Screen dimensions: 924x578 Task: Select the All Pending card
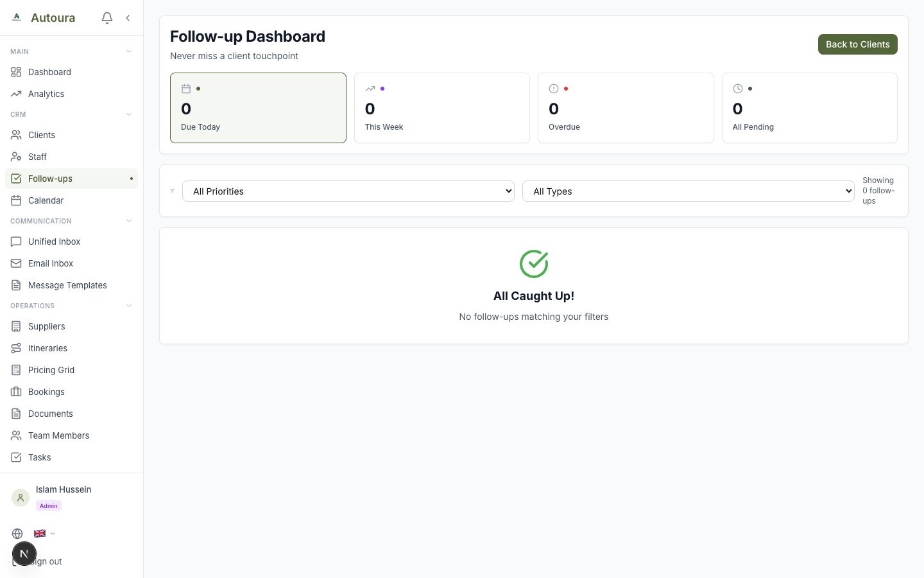(x=810, y=108)
